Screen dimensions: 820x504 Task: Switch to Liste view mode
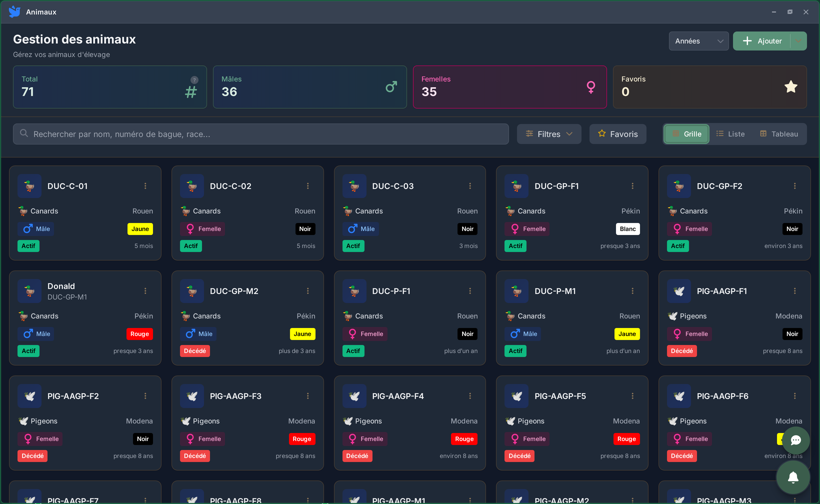click(730, 134)
